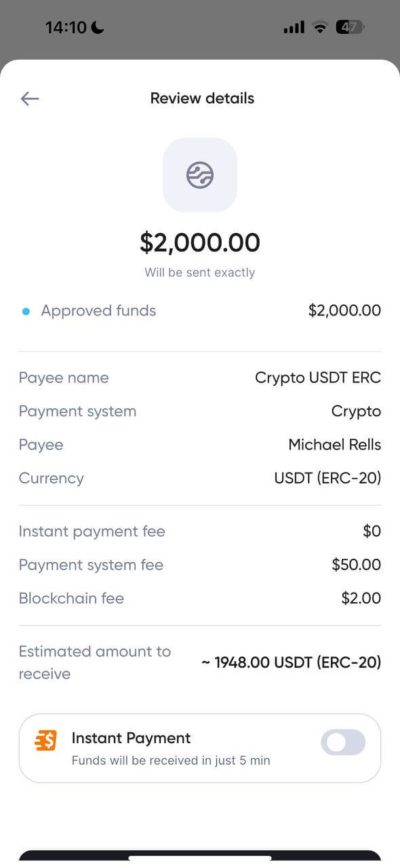The height and width of the screenshot is (868, 400).
Task: Click the Blockchain fee $2.00 row
Action: (x=200, y=598)
